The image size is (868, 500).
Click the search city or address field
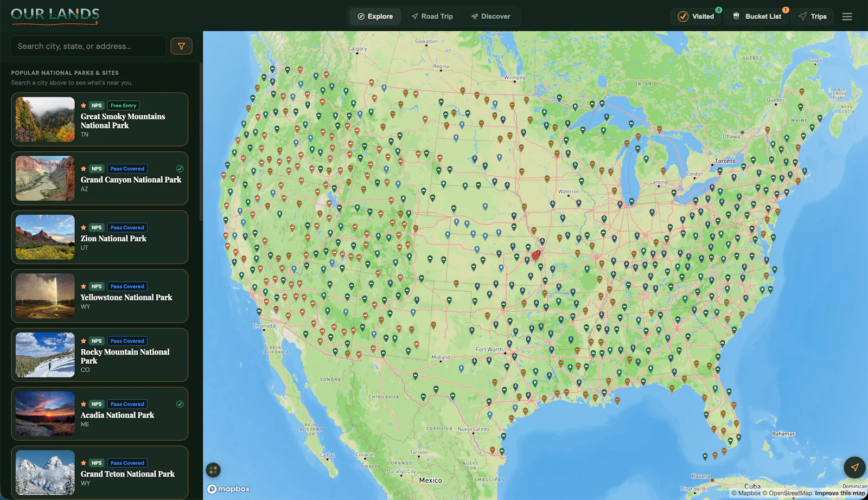(88, 46)
